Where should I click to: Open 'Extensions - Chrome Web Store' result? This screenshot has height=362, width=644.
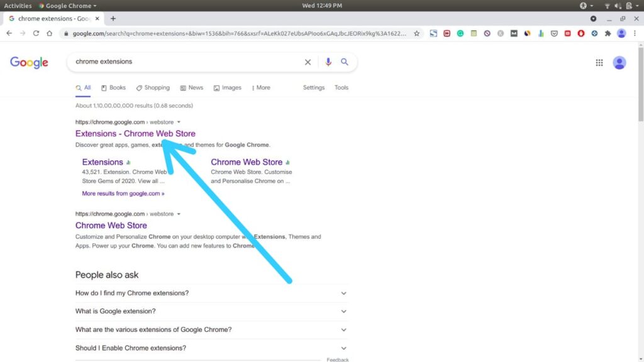(x=136, y=134)
